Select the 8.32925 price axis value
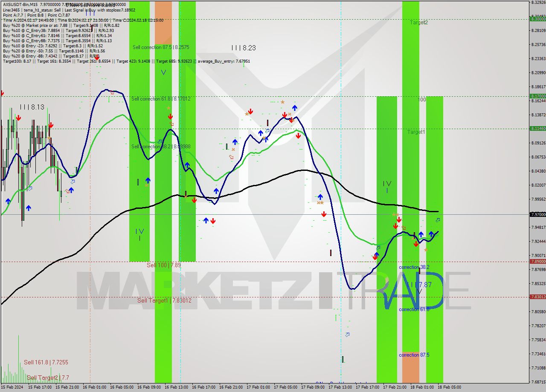Screen dimensions: 546x392 point(538,2)
